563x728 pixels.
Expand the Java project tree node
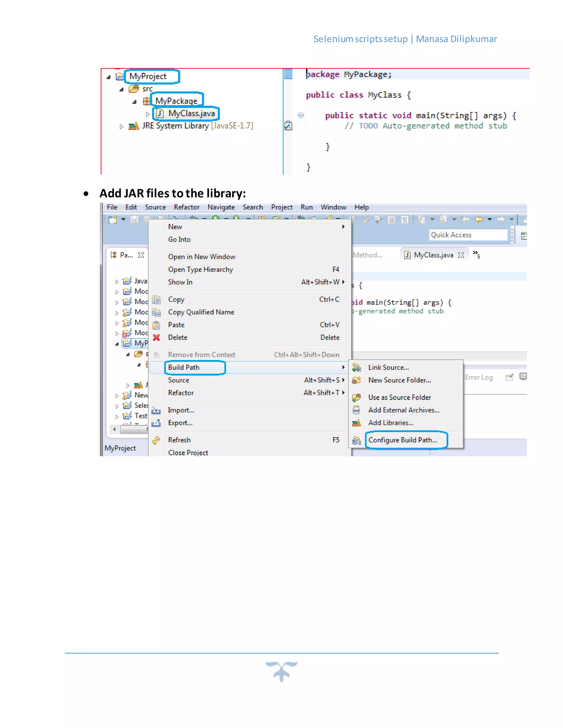click(x=117, y=282)
